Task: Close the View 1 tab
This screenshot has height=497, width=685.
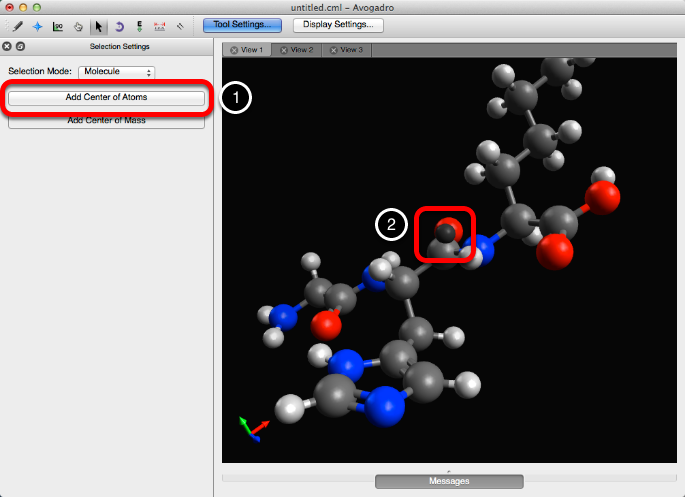Action: point(233,50)
